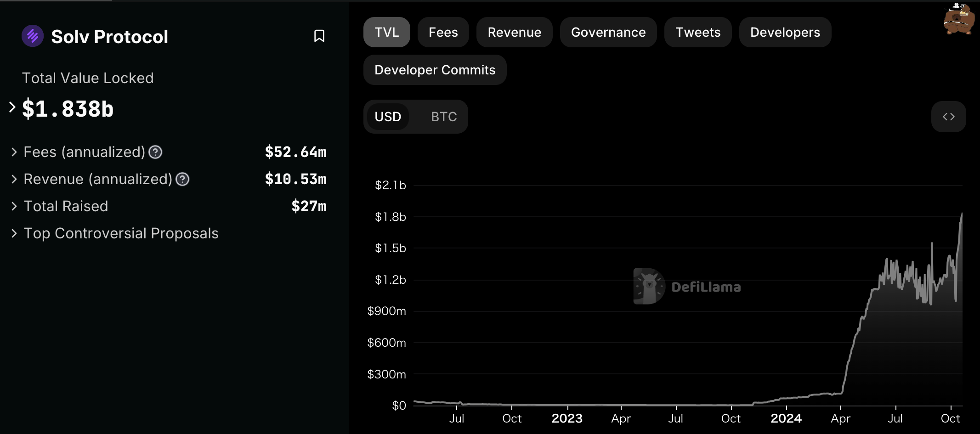
Task: Toggle the TVL chart metric
Action: pyautogui.click(x=387, y=32)
